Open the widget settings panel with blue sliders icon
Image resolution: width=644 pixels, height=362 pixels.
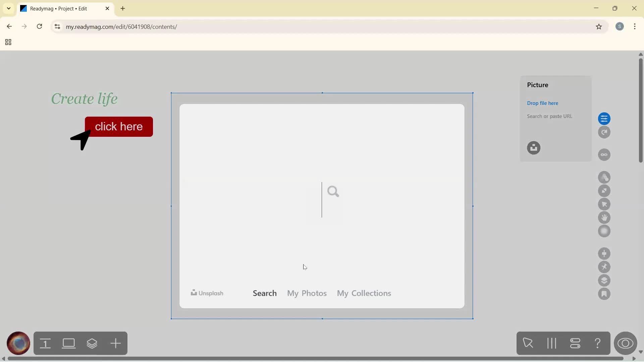[605, 119]
